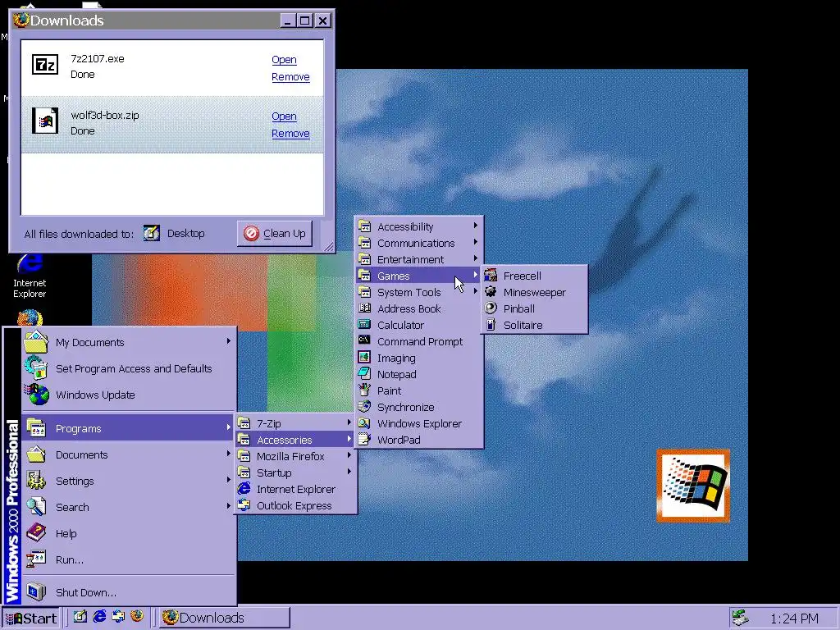Click the Notepad icon
The image size is (840, 630).
coord(364,374)
